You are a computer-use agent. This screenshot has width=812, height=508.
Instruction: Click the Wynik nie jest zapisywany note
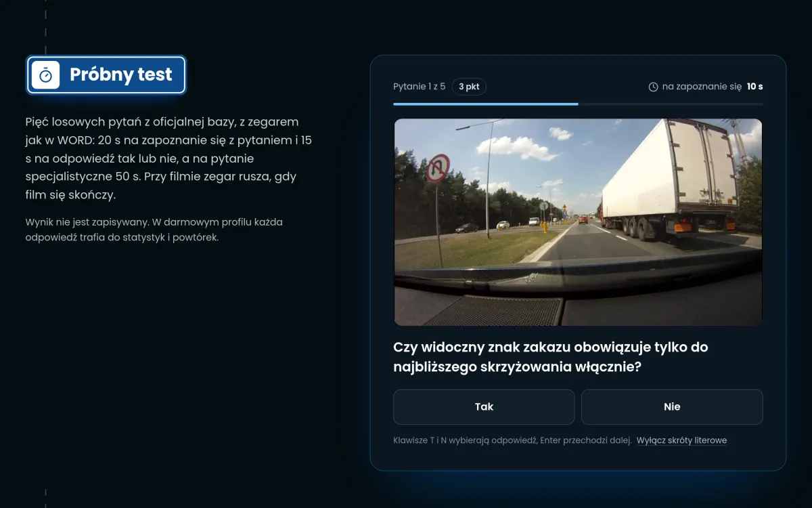pos(154,230)
